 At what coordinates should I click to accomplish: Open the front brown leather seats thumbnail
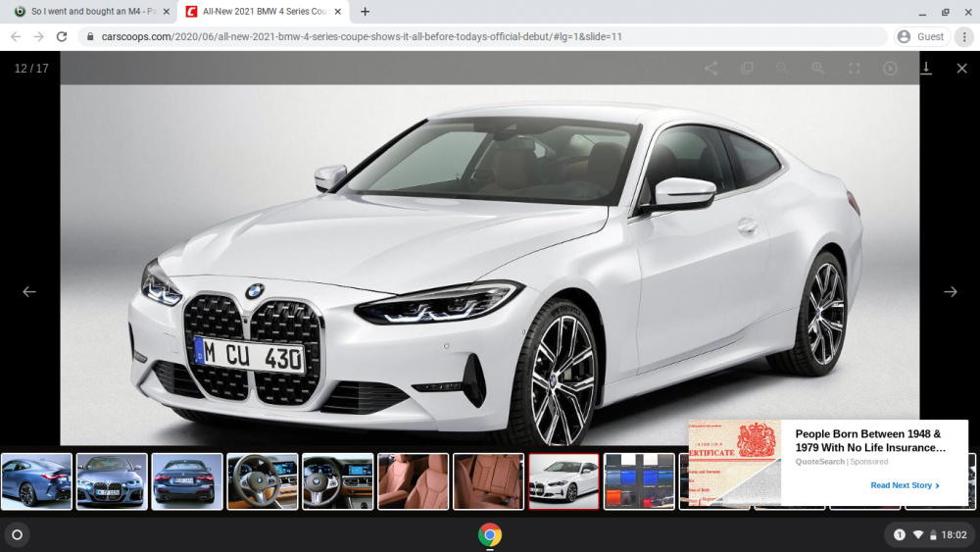[414, 481]
